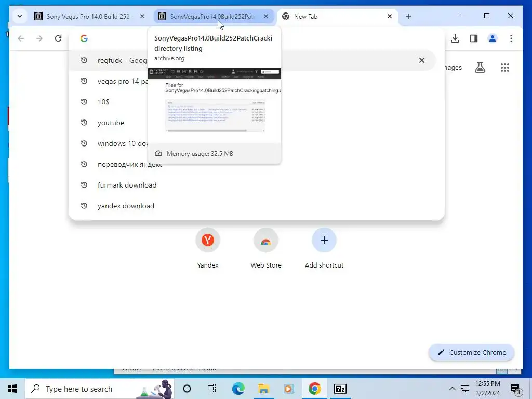Open Cortana circle icon on taskbar

pos(187,389)
